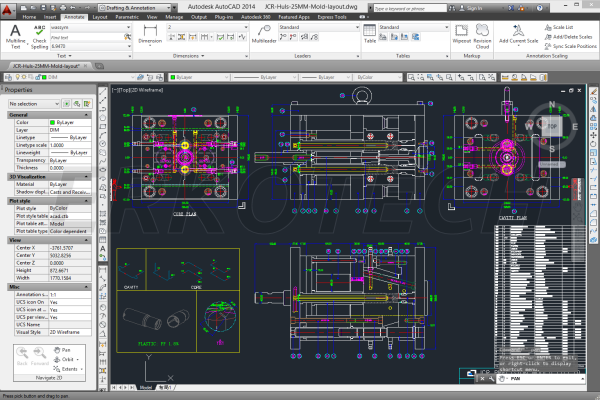Insert a Table from ribbon
This screenshot has width=600, height=400.
(370, 35)
